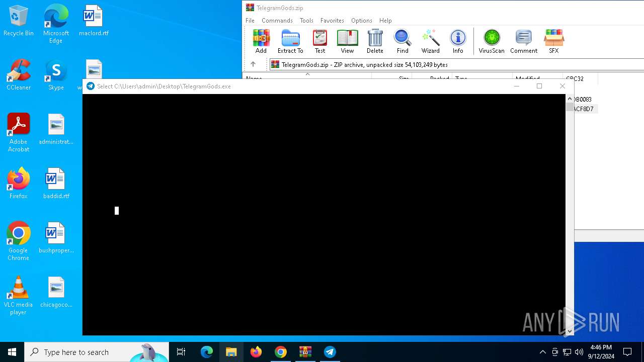Maximize the TelegramGods.exe console window

tap(539, 86)
